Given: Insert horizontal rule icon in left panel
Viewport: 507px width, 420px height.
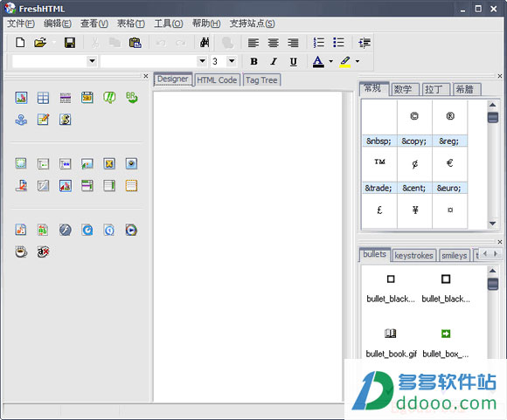Looking at the screenshot, I should point(66,98).
